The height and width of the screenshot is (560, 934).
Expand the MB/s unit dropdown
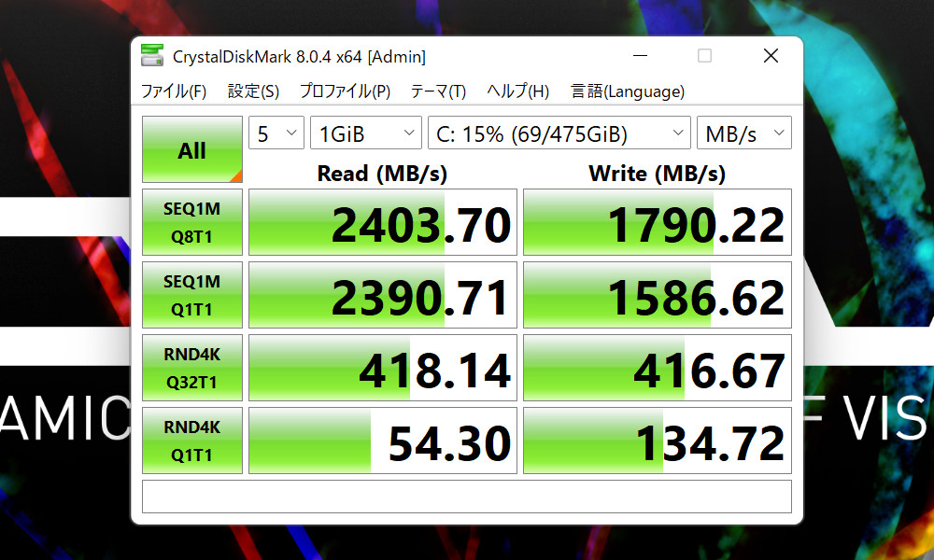coord(744,133)
